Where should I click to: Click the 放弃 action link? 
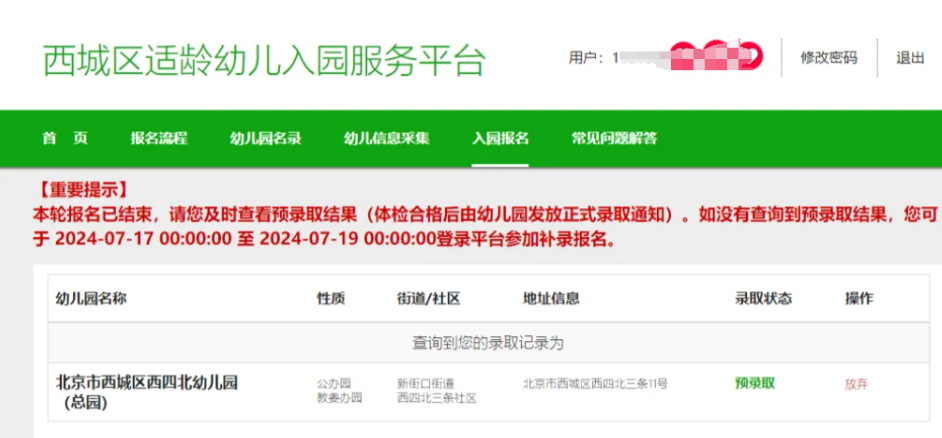pos(857,383)
